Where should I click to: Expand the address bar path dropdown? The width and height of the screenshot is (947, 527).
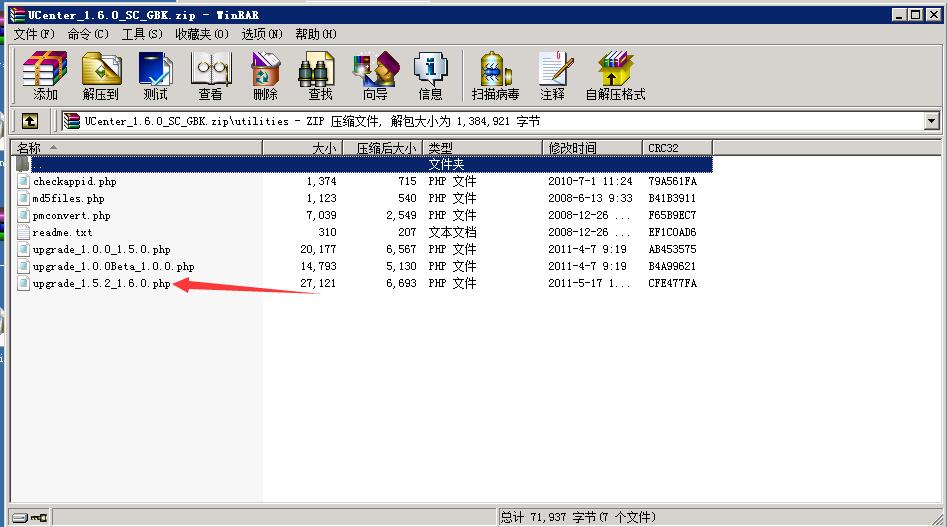coord(931,121)
